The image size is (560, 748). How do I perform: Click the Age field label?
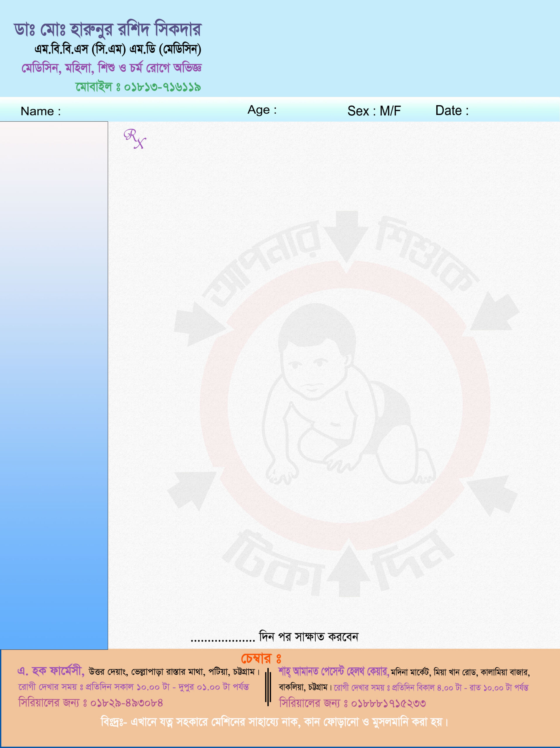262,110
